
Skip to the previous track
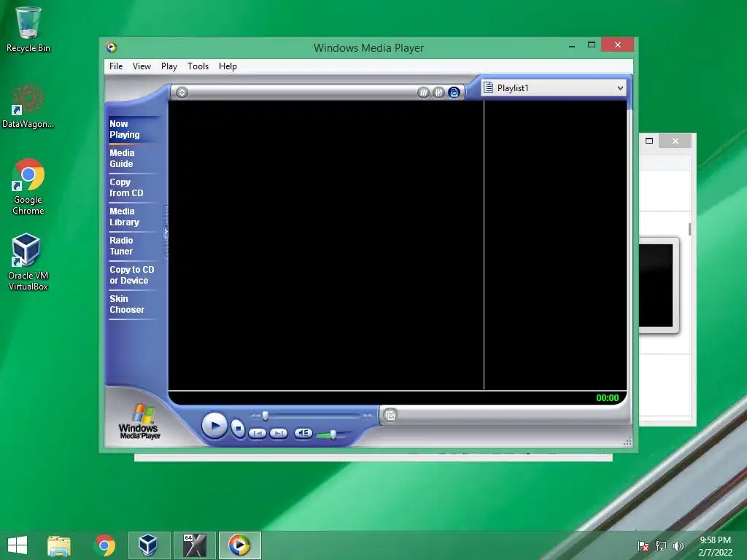pos(258,433)
